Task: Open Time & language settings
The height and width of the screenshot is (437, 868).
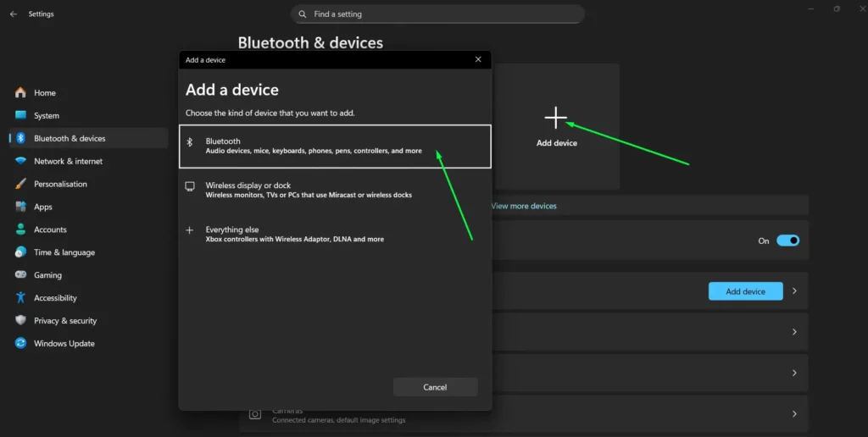Action: pos(88,252)
